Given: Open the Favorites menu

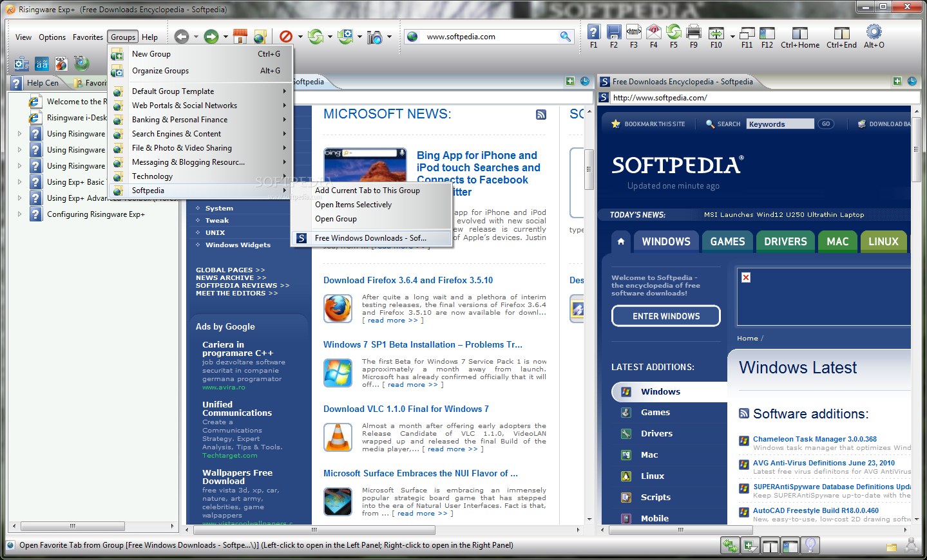Looking at the screenshot, I should pyautogui.click(x=88, y=37).
